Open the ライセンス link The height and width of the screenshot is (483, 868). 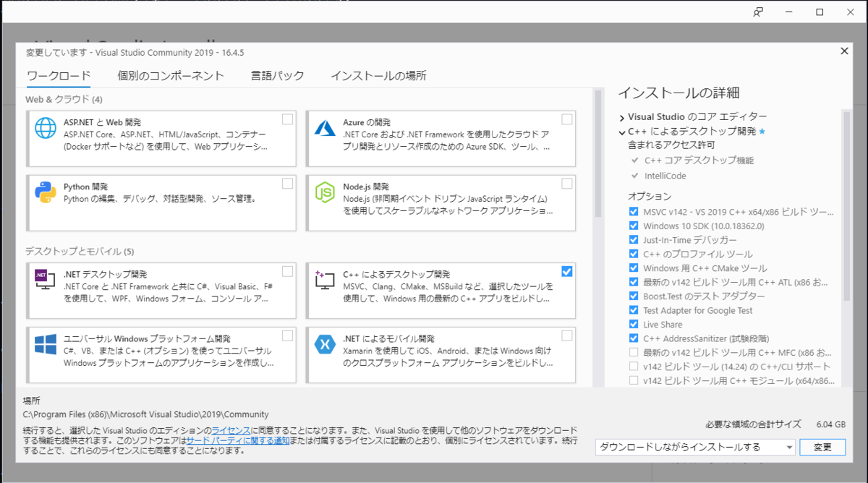point(231,429)
